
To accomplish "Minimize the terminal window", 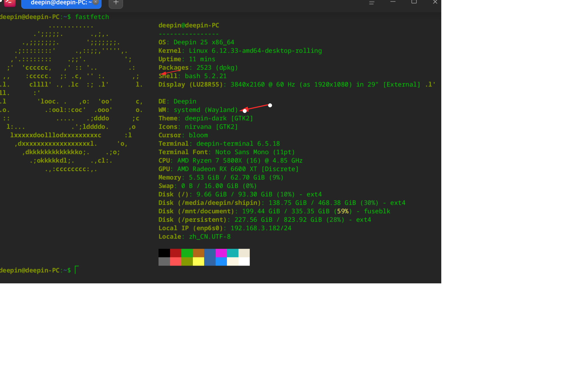I will 393,2.
